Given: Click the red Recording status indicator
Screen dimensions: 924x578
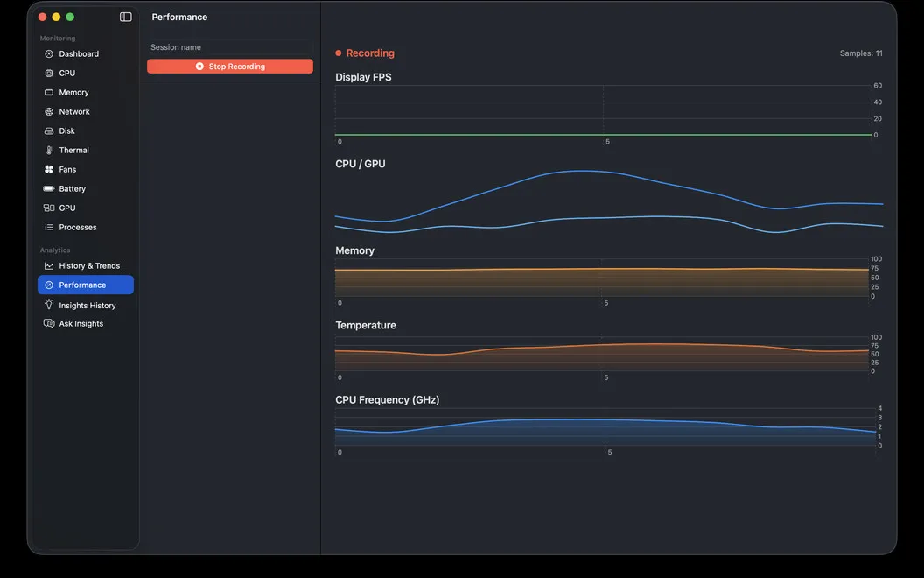Looking at the screenshot, I should (365, 53).
